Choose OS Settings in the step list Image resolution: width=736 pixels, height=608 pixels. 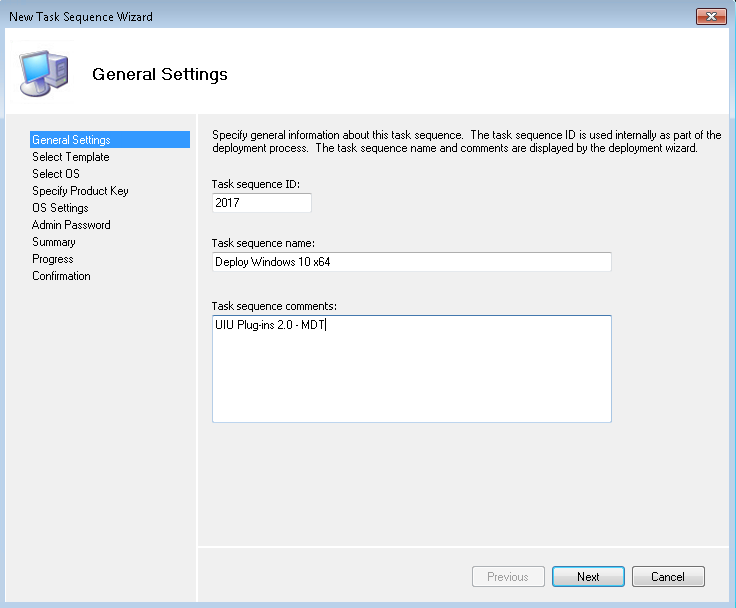click(60, 208)
